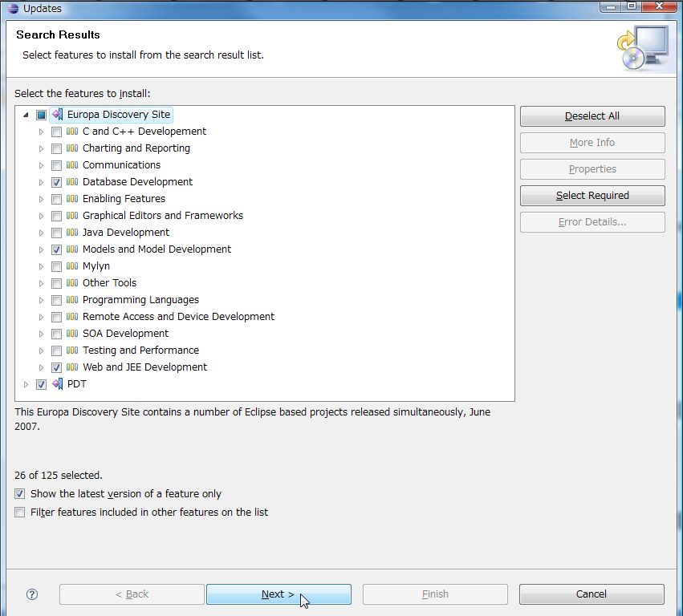Viewport: 683px width, 616px height.
Task: Uncheck the Database Development checkbox
Action: 56,182
